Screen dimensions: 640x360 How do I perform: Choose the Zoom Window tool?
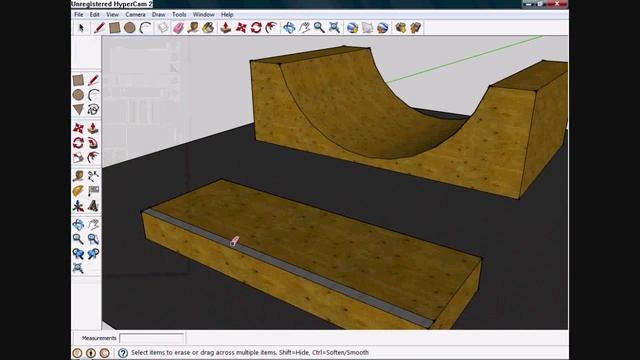click(x=93, y=239)
